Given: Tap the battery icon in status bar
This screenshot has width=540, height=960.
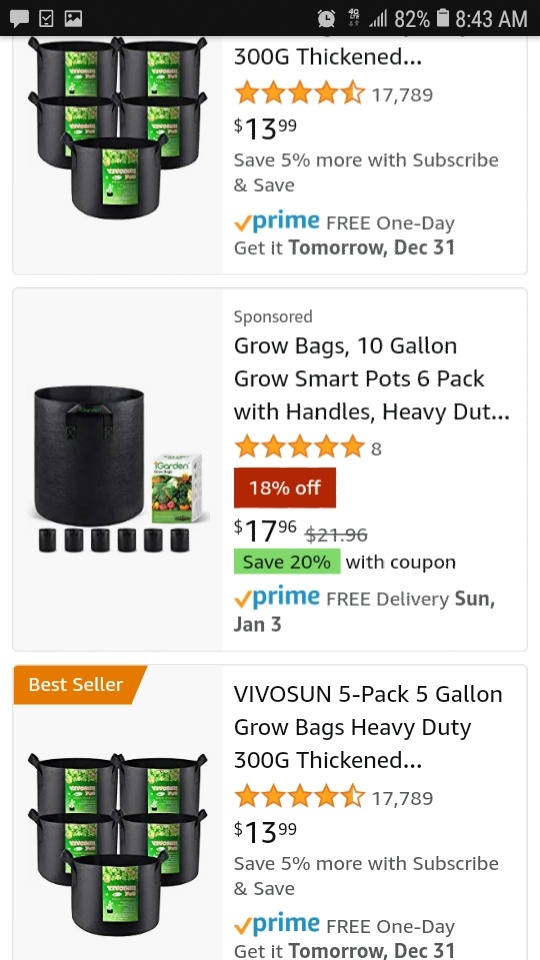Looking at the screenshot, I should coord(443,18).
